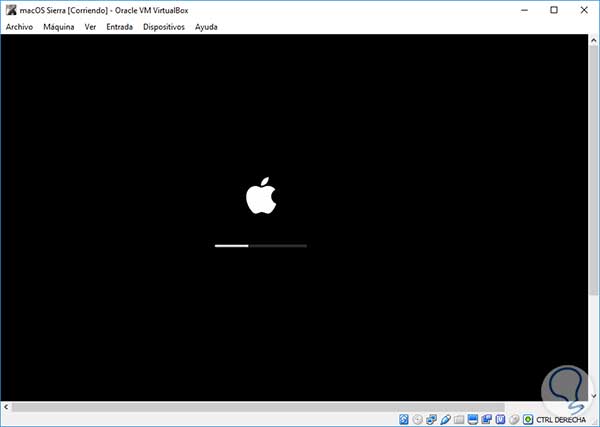
Task: Open the Máquina menu
Action: (59, 27)
